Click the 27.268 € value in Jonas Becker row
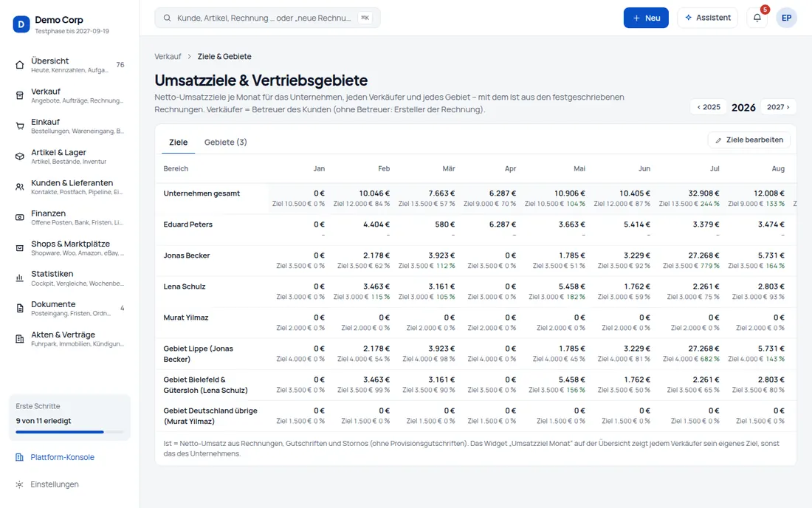Screen dimensions: 812x508 703,255
